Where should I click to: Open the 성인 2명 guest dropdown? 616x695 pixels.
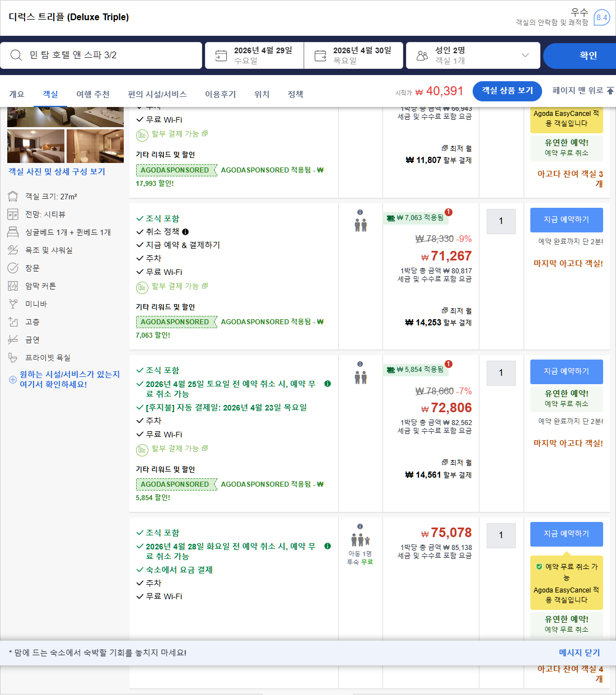[x=473, y=55]
